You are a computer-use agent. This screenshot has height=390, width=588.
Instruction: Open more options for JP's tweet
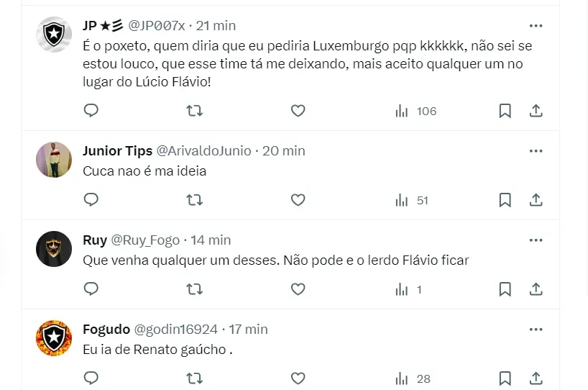(x=536, y=25)
